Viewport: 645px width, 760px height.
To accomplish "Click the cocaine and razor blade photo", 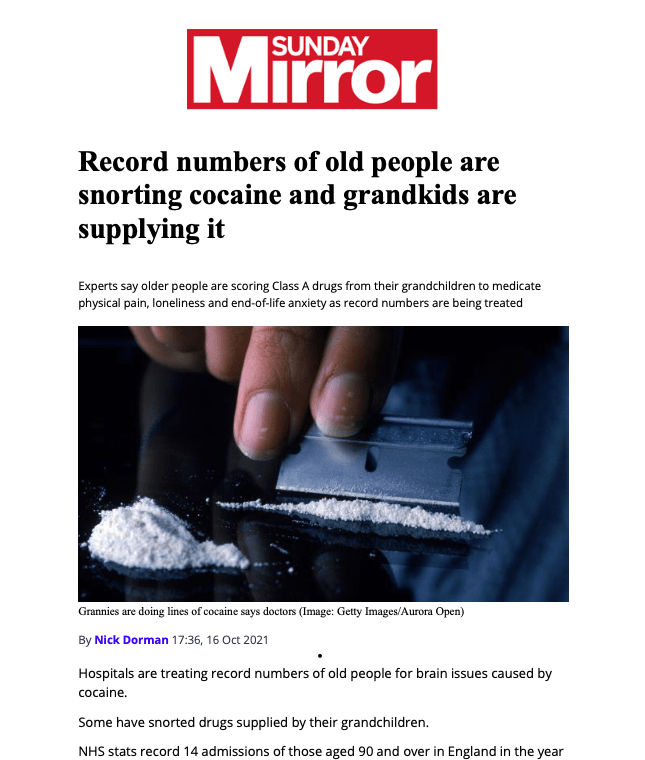I will click(x=323, y=464).
